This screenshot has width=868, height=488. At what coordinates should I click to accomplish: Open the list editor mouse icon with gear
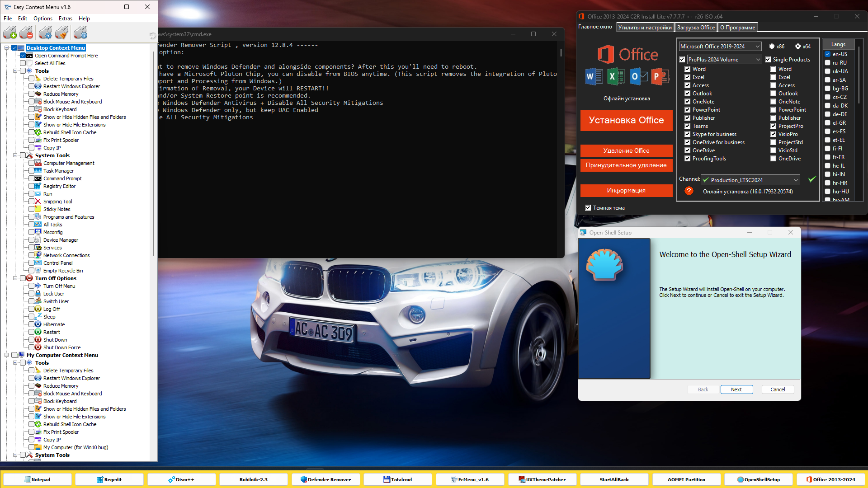(45, 33)
